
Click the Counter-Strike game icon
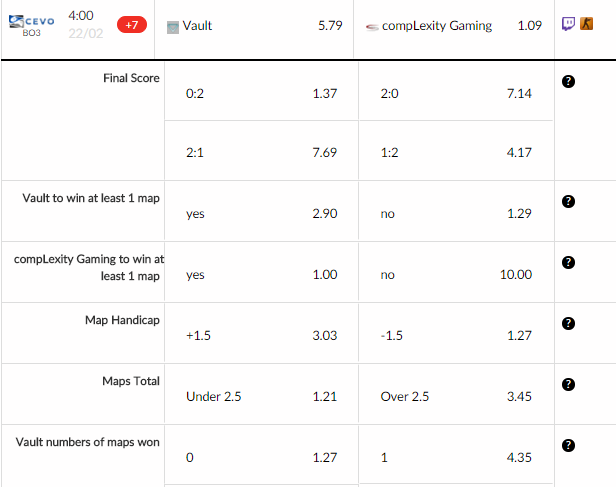(586, 24)
